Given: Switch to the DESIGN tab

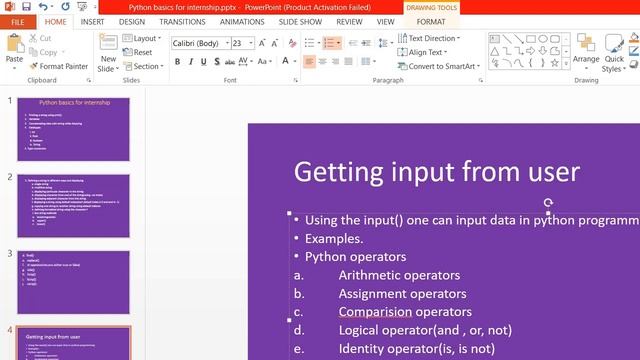Looking at the screenshot, I should pyautogui.click(x=132, y=22).
